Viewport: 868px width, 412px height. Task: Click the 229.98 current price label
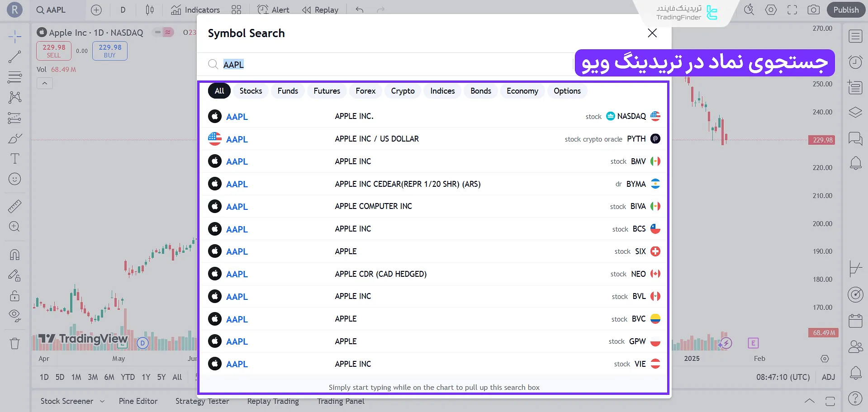pos(822,140)
